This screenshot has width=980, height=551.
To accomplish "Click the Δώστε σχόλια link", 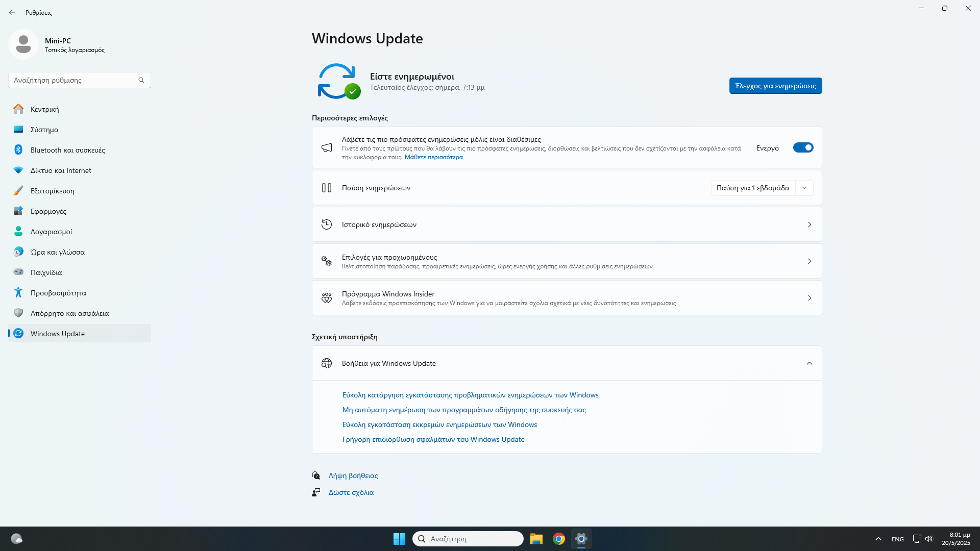I will coord(351,492).
